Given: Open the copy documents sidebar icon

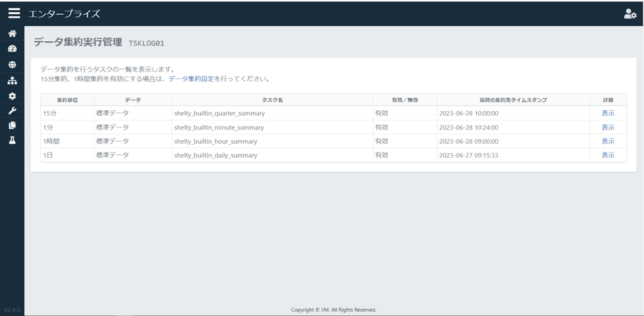Looking at the screenshot, I should click(x=12, y=125).
